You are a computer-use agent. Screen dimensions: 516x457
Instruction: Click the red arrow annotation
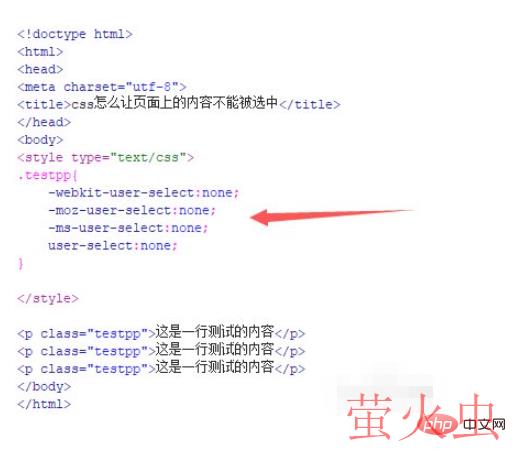332,216
